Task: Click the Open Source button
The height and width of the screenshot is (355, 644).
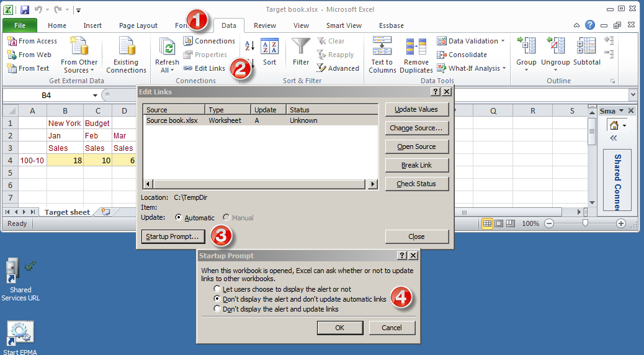Action: click(x=416, y=146)
